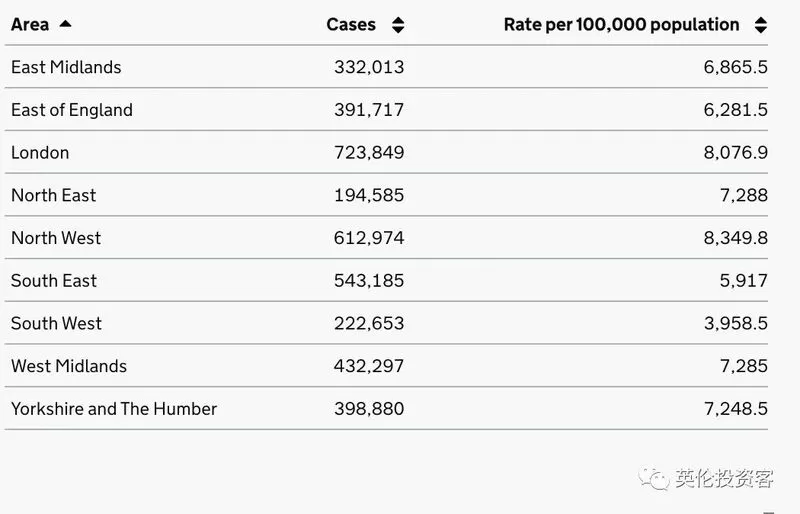Click South West rate value 3,958.5
The image size is (800, 514).
coord(735,323)
